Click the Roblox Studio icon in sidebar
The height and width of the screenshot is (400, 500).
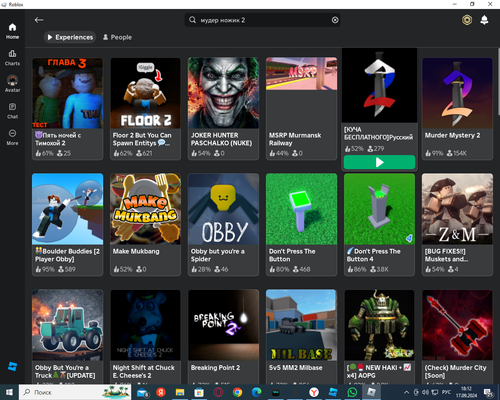[x=12, y=366]
